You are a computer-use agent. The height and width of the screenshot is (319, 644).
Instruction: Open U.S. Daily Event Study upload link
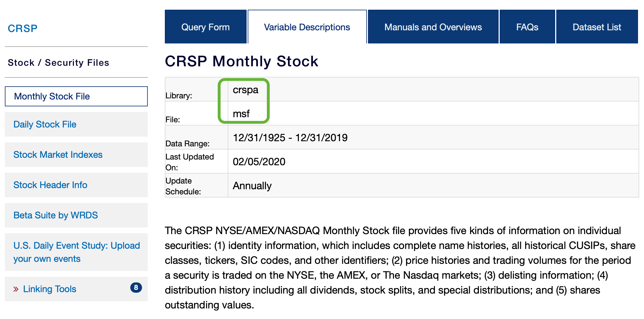point(77,252)
